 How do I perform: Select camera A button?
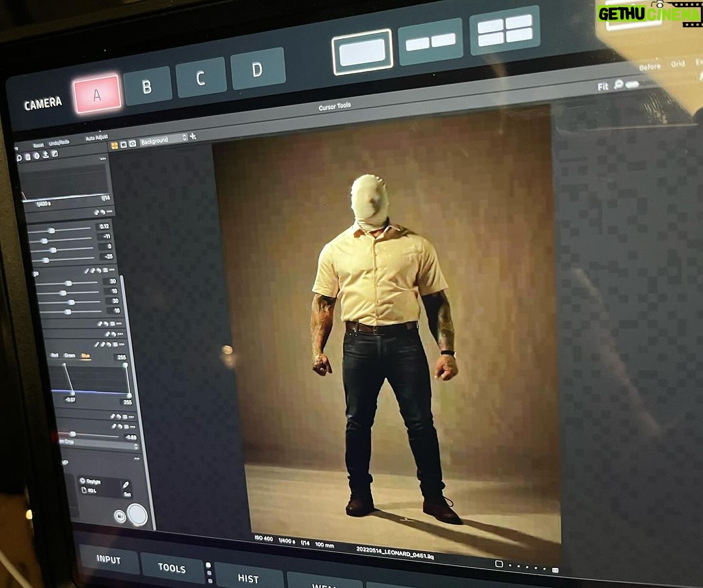(x=97, y=94)
